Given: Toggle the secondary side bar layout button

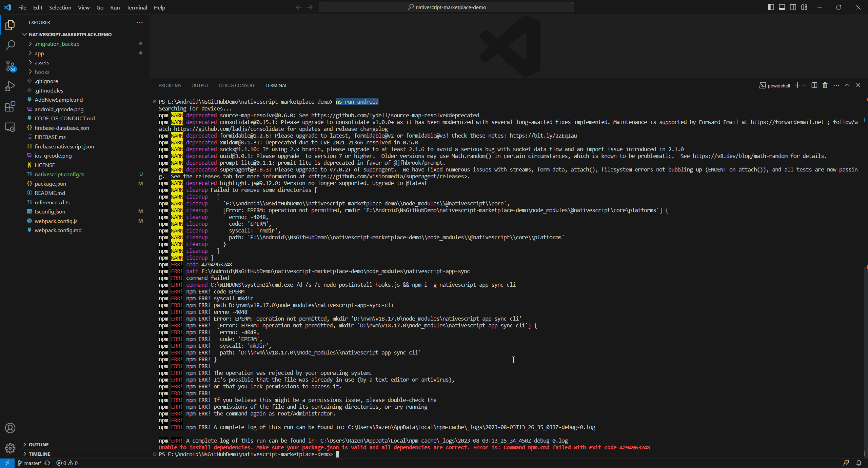Looking at the screenshot, I should click(x=793, y=7).
